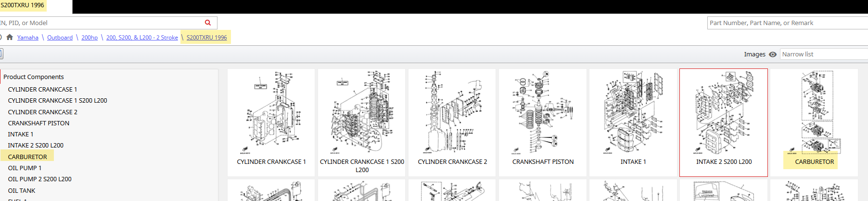
Task: Open CRANKSHAFT PISTON diagram thumbnail
Action: (x=543, y=122)
